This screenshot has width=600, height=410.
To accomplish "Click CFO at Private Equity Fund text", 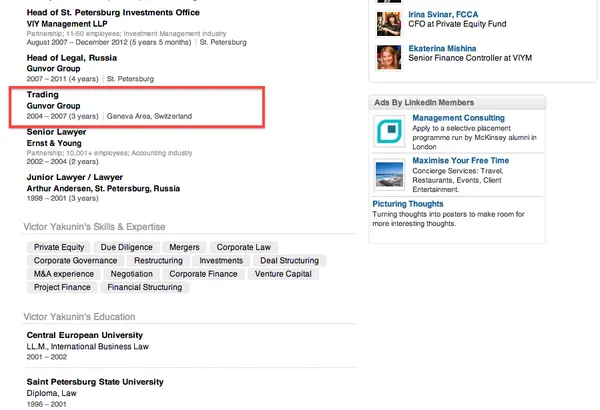I will pos(457,24).
